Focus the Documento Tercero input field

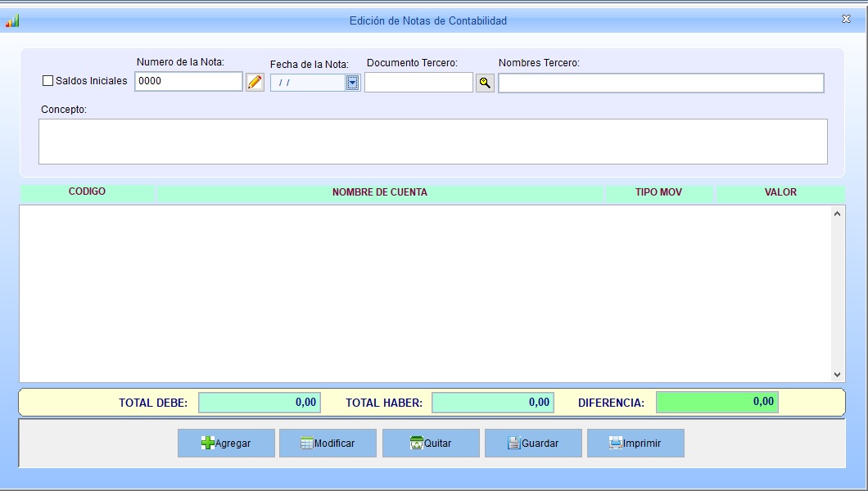pos(418,83)
